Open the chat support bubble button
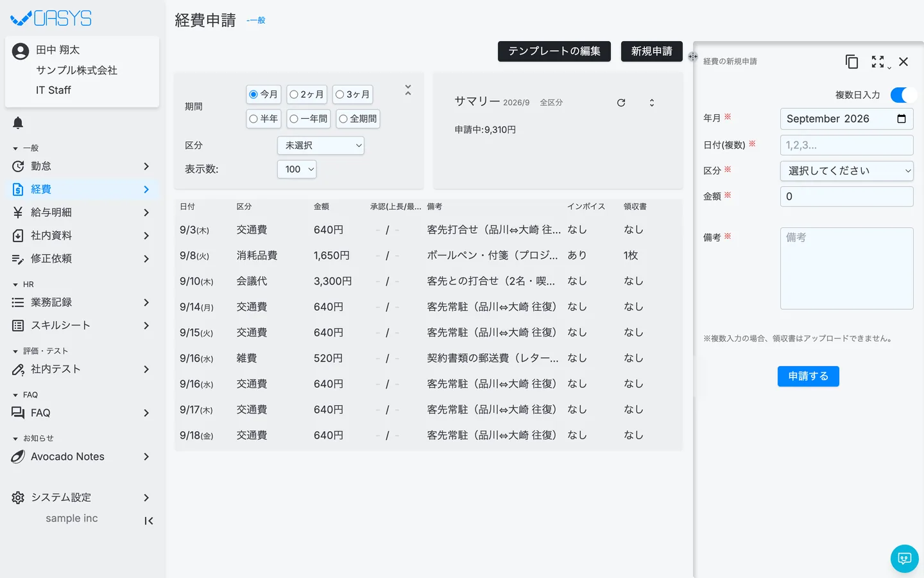The height and width of the screenshot is (578, 924). tap(905, 559)
